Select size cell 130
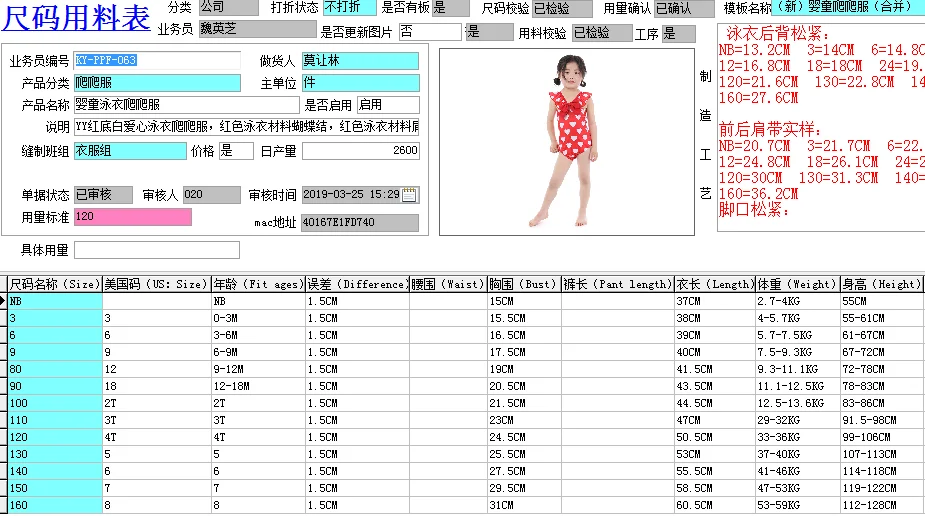925x516 pixels. coord(55,454)
